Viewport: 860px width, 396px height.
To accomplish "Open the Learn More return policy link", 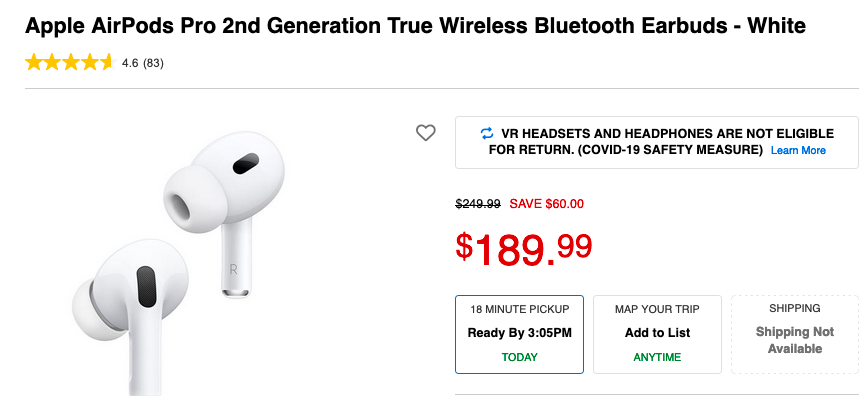I will coord(798,150).
